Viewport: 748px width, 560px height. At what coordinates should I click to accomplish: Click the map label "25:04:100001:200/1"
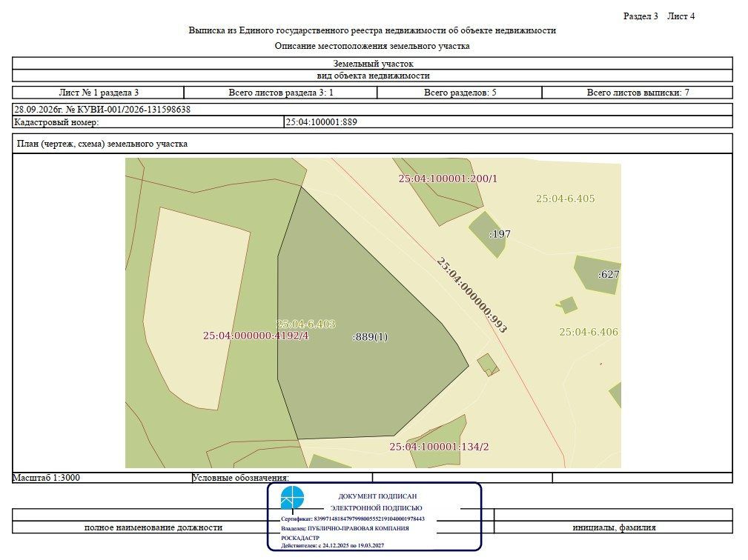(x=448, y=179)
